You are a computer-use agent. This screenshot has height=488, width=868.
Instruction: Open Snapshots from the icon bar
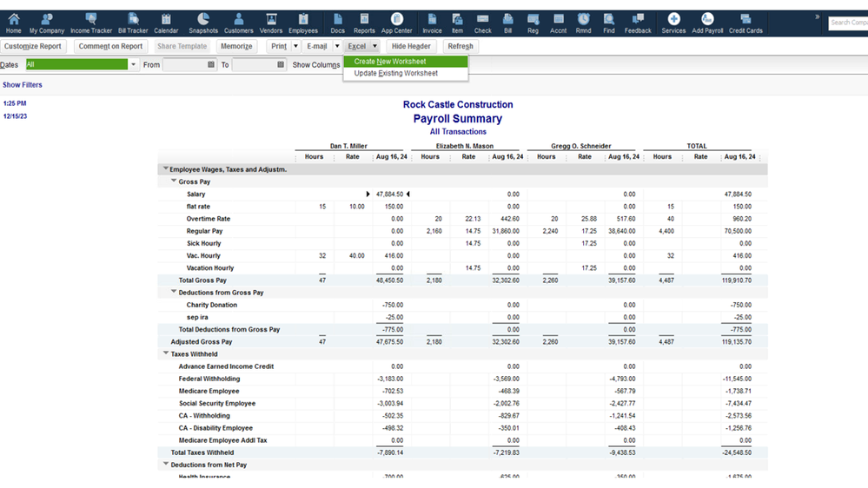pyautogui.click(x=203, y=23)
